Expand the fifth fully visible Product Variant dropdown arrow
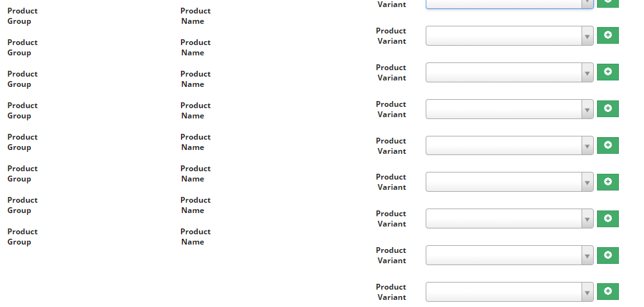Image resolution: width=644 pixels, height=307 pixels. pos(587,182)
